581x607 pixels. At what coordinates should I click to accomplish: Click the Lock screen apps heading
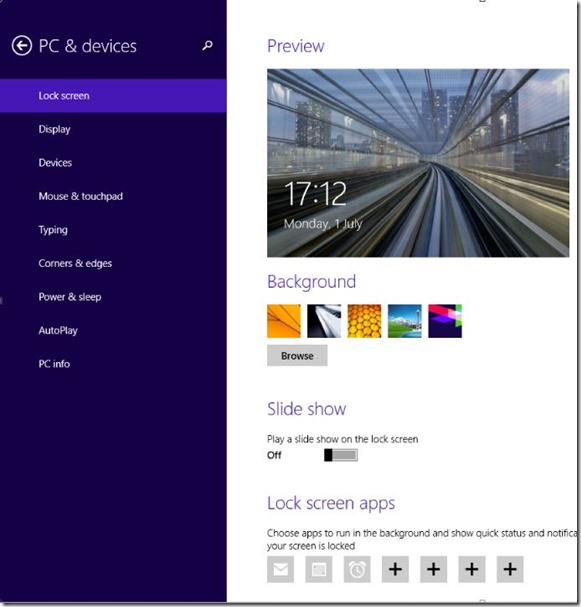click(x=331, y=504)
